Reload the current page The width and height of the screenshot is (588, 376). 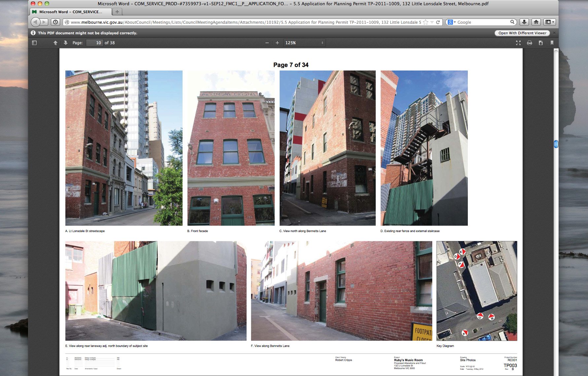[438, 22]
